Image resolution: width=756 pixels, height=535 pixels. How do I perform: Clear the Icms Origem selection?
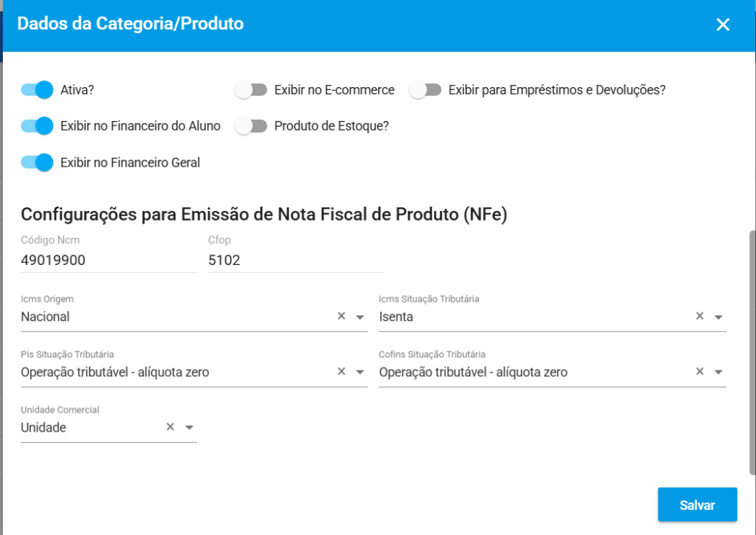point(341,317)
